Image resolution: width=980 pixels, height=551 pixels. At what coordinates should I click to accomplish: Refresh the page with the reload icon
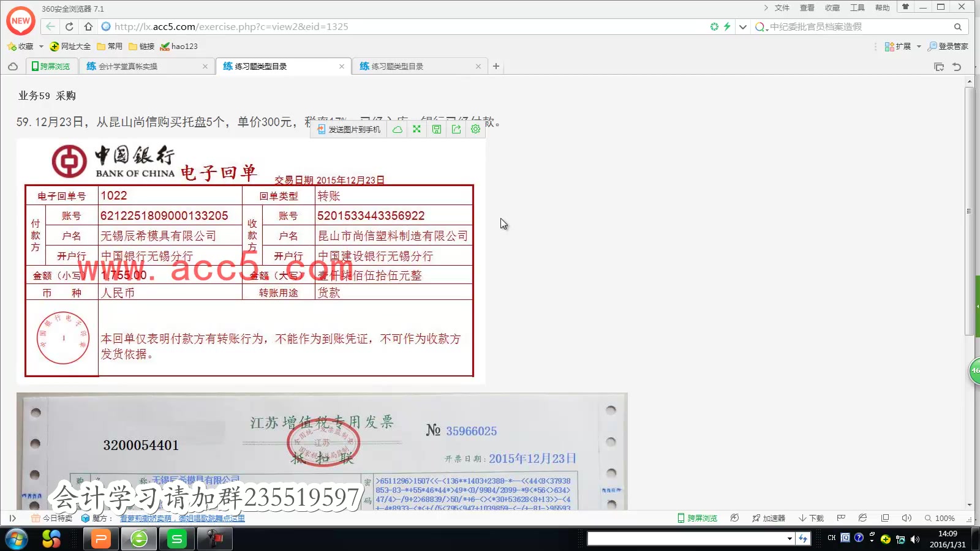(69, 26)
